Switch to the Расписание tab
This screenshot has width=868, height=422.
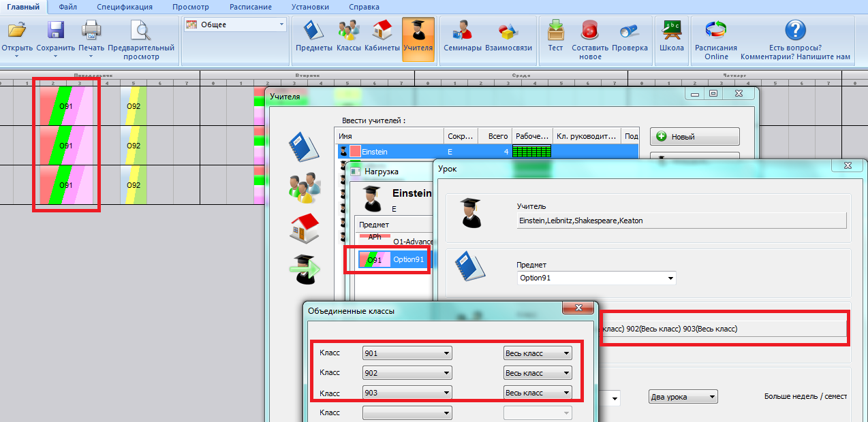click(251, 7)
